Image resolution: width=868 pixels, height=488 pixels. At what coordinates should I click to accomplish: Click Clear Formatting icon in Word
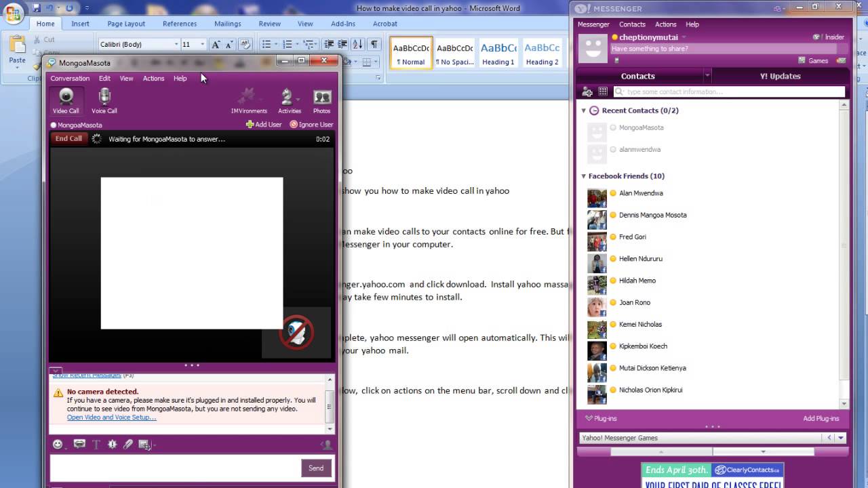tap(245, 44)
